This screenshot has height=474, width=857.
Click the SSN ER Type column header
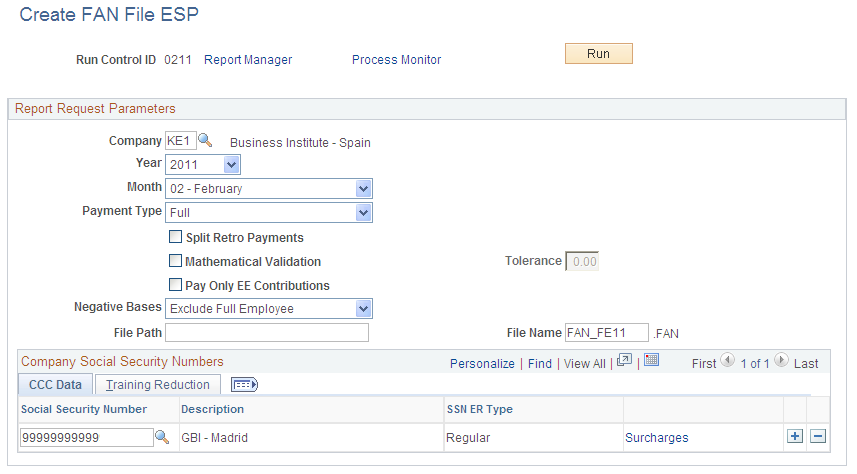480,409
